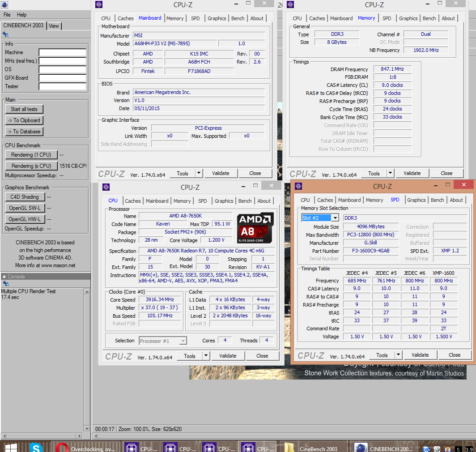Collapse the Console panel square toggle
Image resolution: width=476 pixels, height=452 pixels.
coord(4,277)
